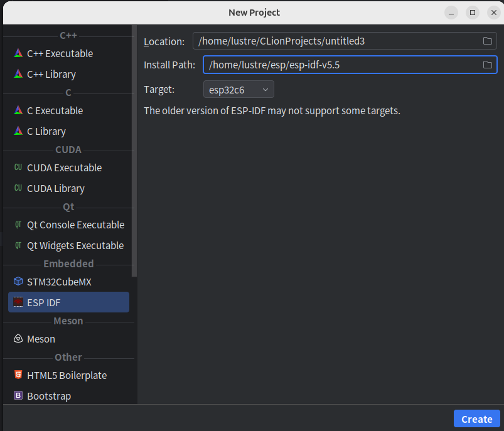Click the project type list scrollbar
The width and height of the screenshot is (504, 431).
click(x=134, y=151)
